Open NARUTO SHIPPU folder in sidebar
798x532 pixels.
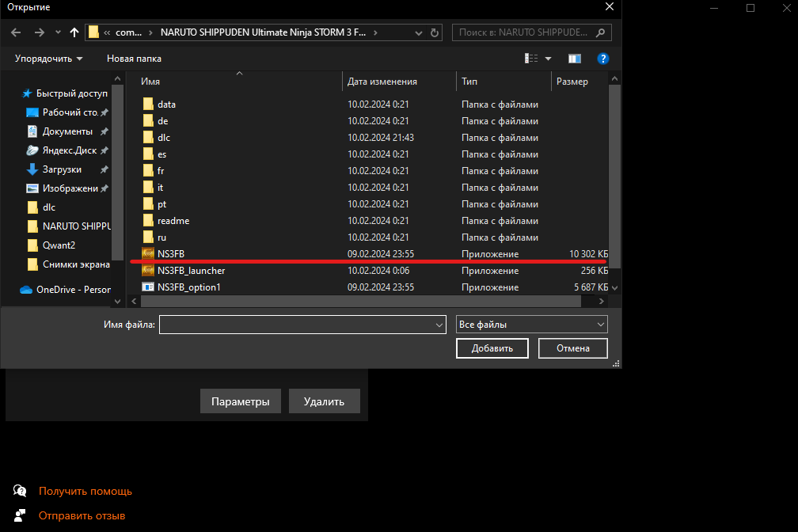coord(68,226)
